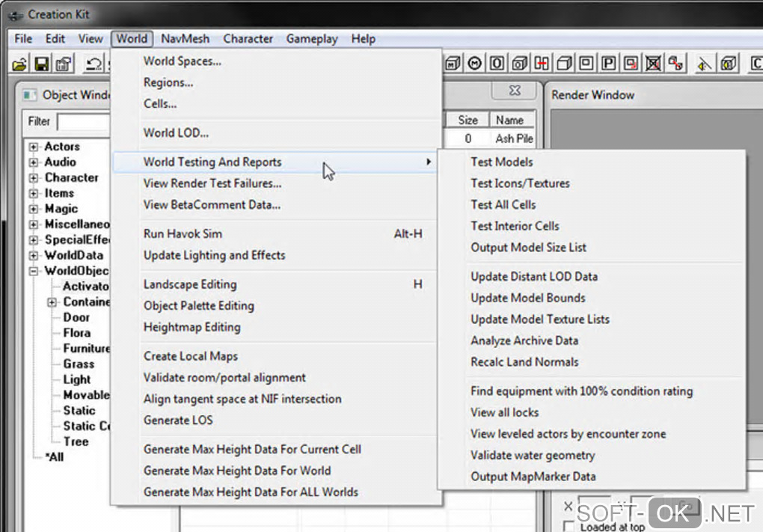
Task: Collapse the WorldObjects tree node
Action: tap(33, 272)
